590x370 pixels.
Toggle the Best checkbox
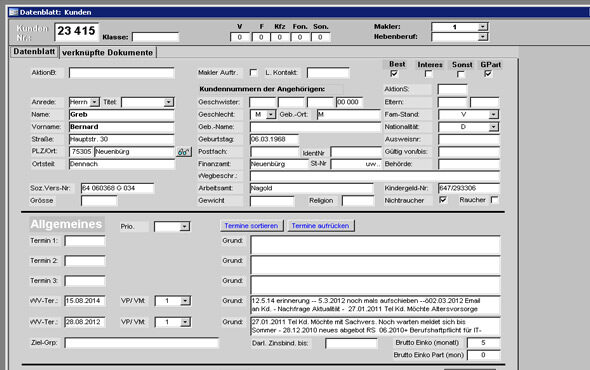[394, 74]
